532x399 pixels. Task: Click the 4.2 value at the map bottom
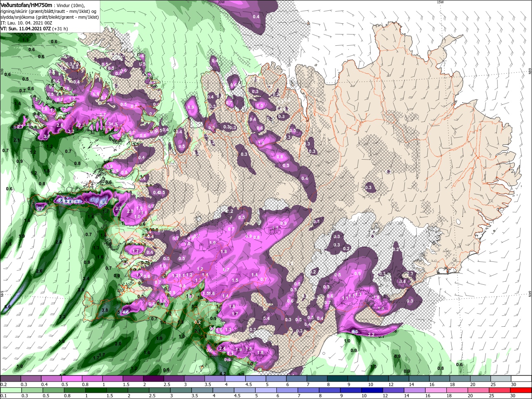click(222, 374)
